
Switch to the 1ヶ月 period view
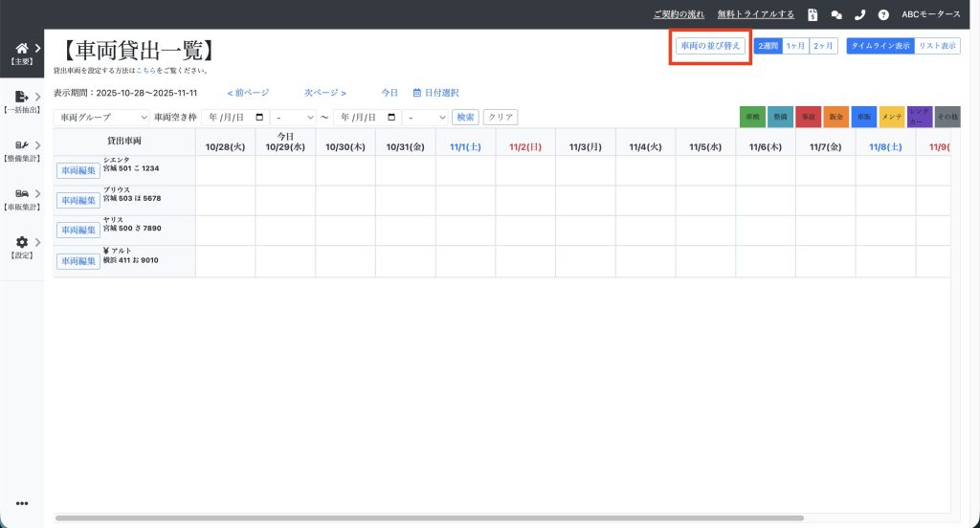point(795,46)
